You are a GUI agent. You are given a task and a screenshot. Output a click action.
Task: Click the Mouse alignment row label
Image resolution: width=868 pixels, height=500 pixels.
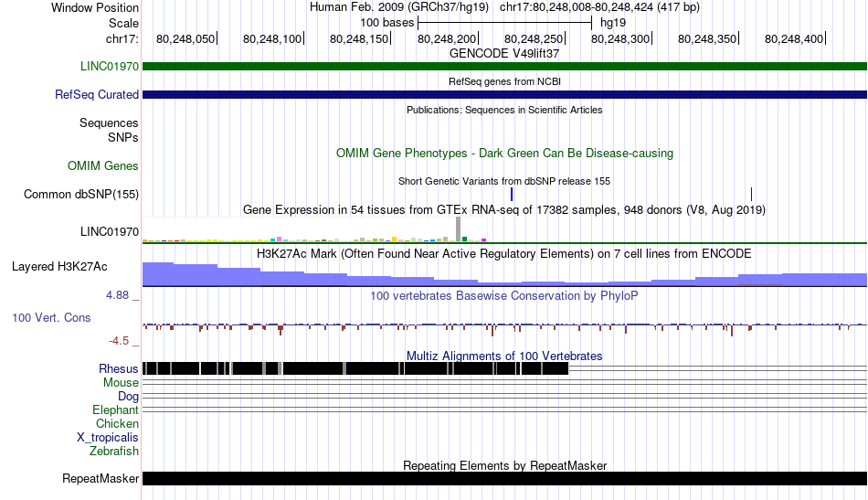point(121,383)
